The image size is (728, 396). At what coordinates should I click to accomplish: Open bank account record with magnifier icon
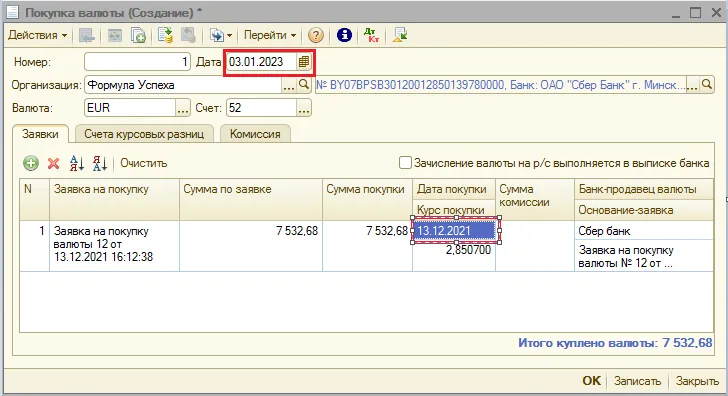click(707, 84)
